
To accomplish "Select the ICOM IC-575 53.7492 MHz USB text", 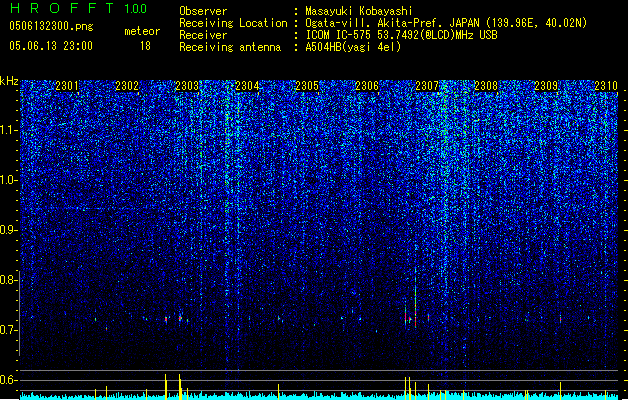I will (x=401, y=35).
